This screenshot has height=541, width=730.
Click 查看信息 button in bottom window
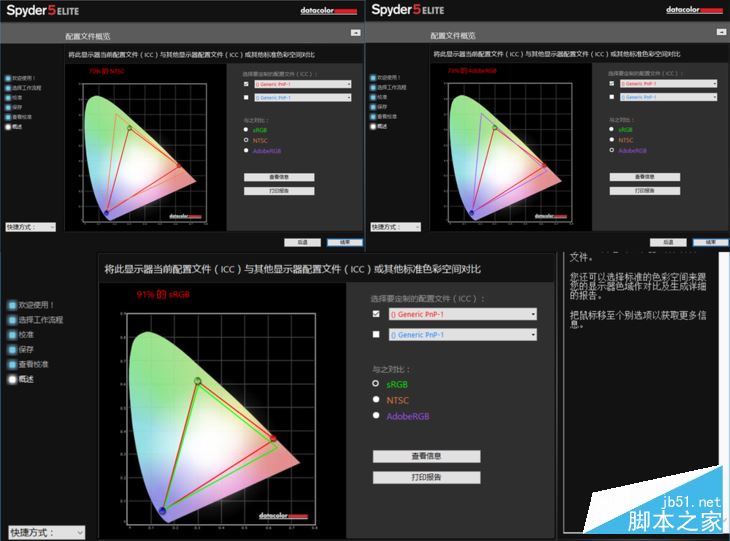click(x=426, y=456)
